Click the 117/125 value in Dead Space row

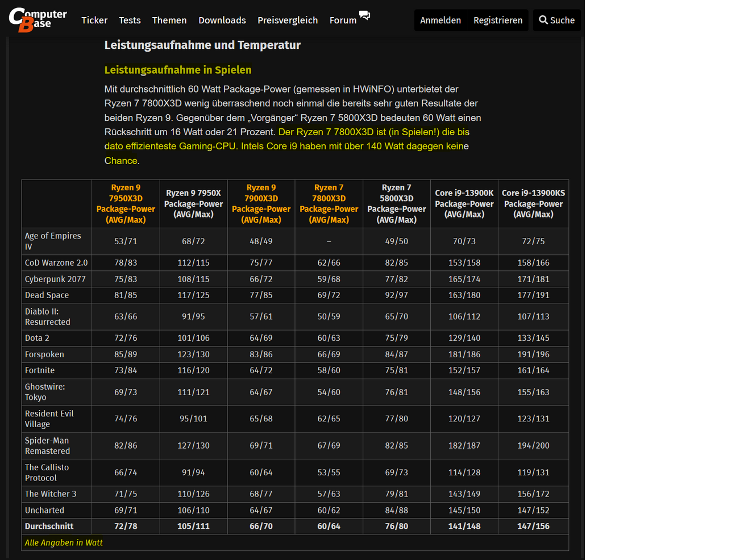tap(193, 295)
